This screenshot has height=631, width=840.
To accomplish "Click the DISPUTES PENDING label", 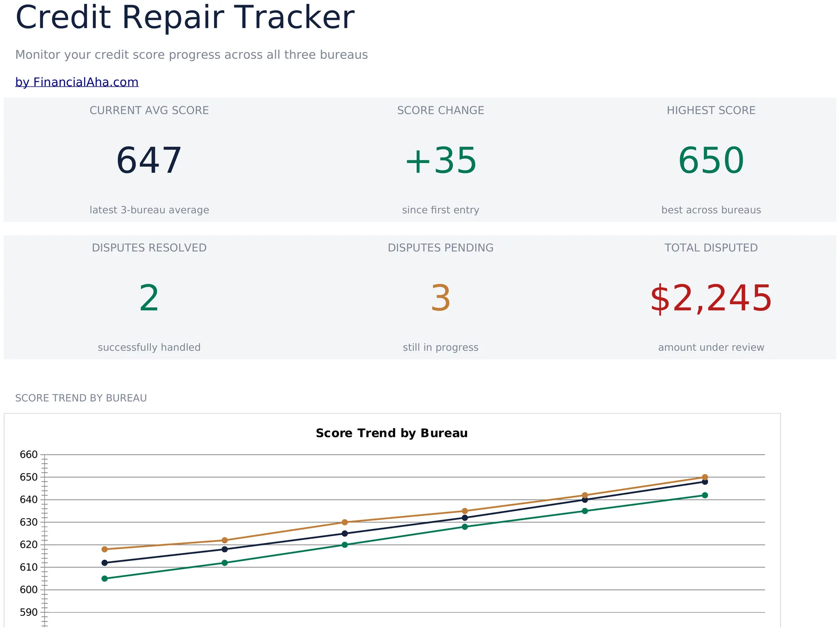I will (x=441, y=248).
